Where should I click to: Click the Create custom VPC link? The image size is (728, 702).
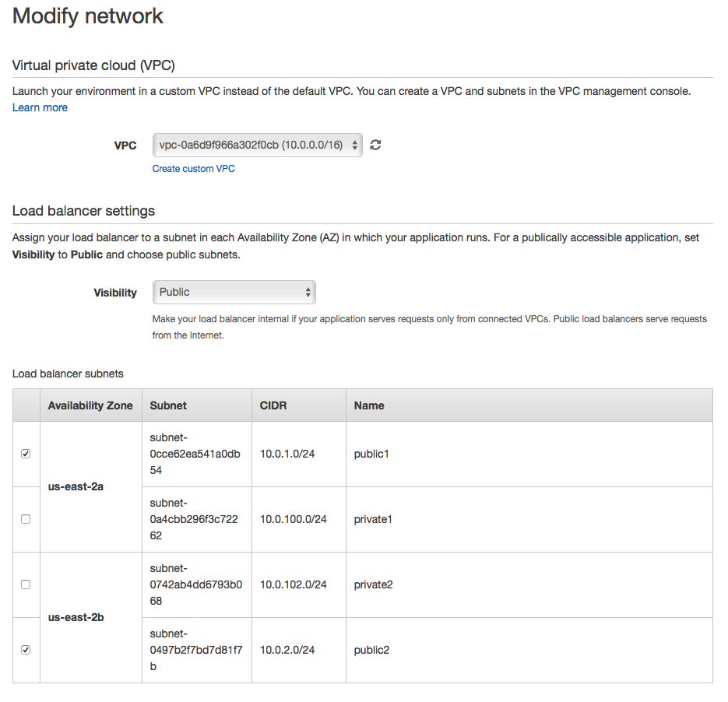[x=193, y=169]
